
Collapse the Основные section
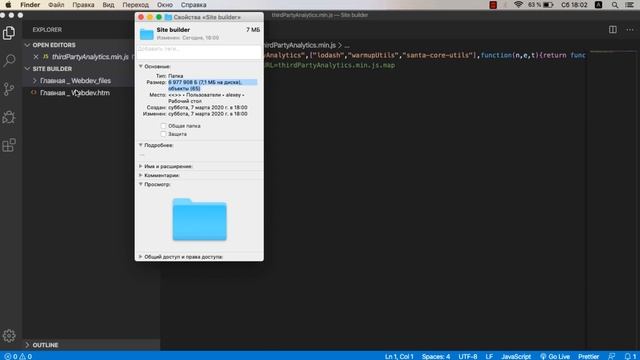(x=140, y=66)
